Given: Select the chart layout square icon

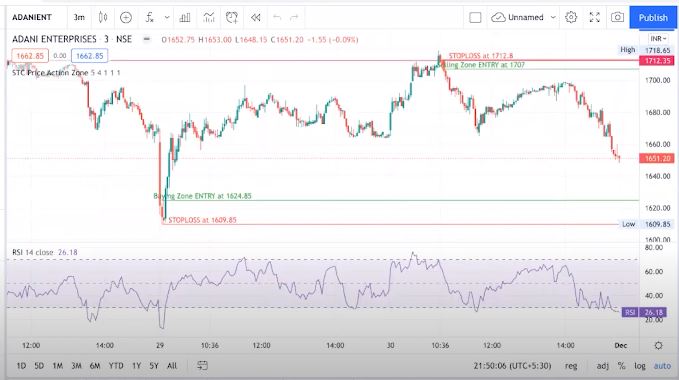Looking at the screenshot, I should tap(475, 17).
